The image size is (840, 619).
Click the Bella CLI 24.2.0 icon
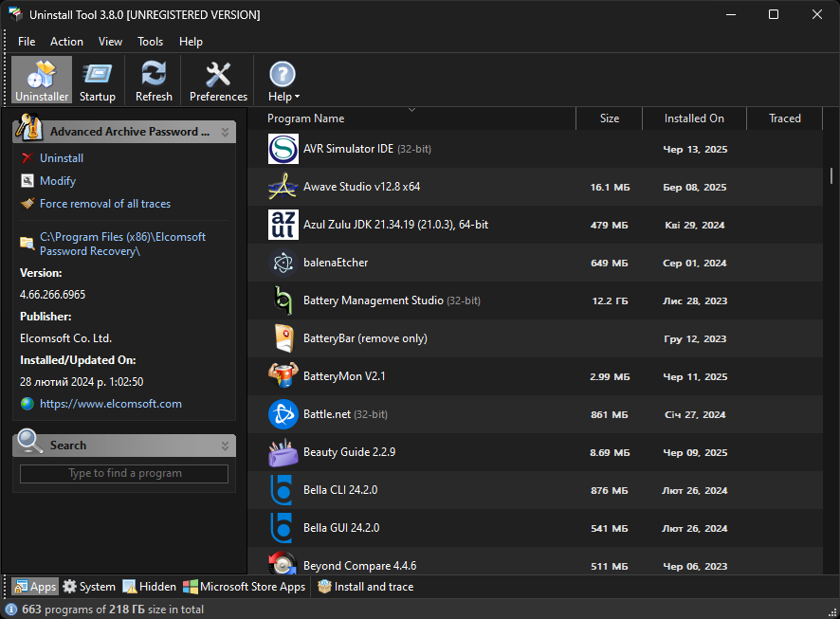pos(283,490)
